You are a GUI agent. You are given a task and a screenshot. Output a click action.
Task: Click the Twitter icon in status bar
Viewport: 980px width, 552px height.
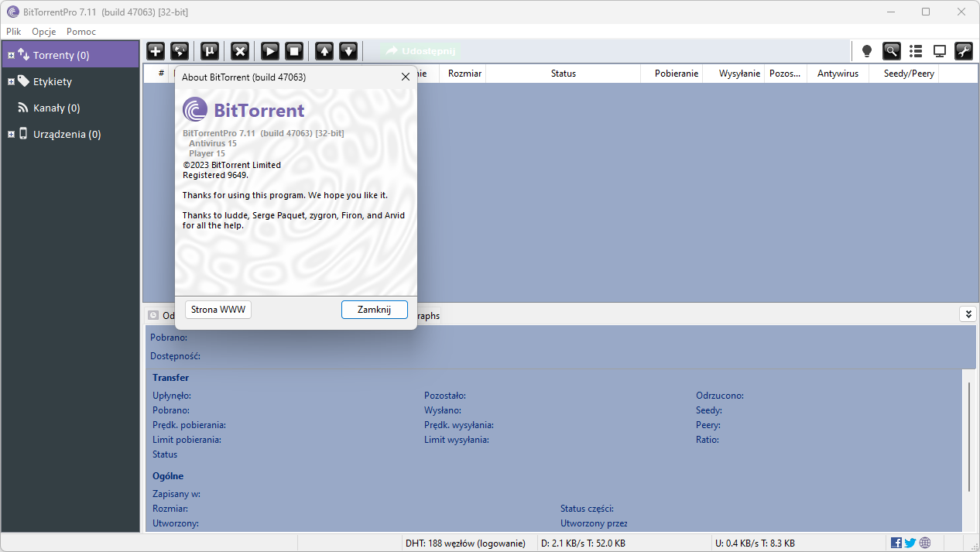click(910, 543)
